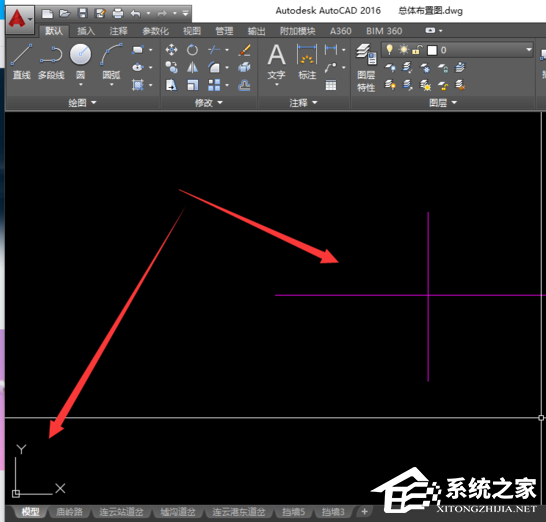This screenshot has width=546, height=522.
Task: Add new layout with plus button
Action: tap(364, 512)
